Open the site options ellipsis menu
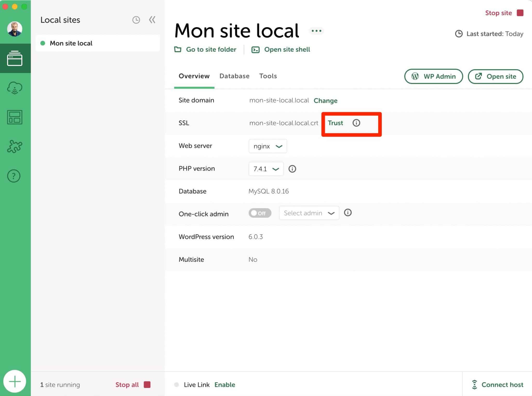532x396 pixels. coord(316,31)
